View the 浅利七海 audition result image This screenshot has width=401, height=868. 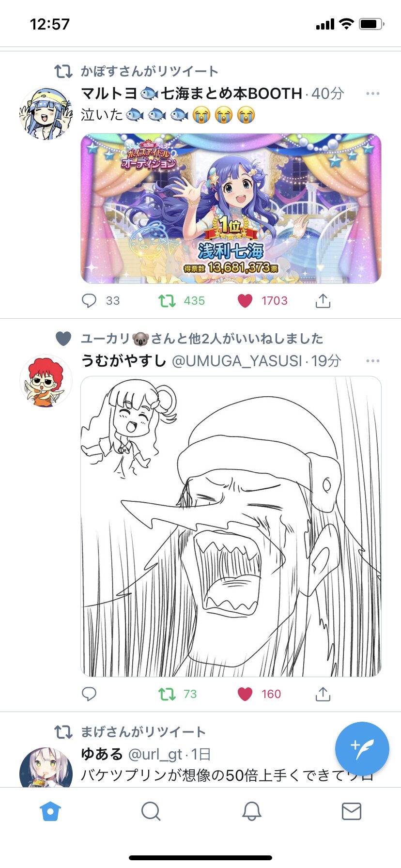(231, 208)
